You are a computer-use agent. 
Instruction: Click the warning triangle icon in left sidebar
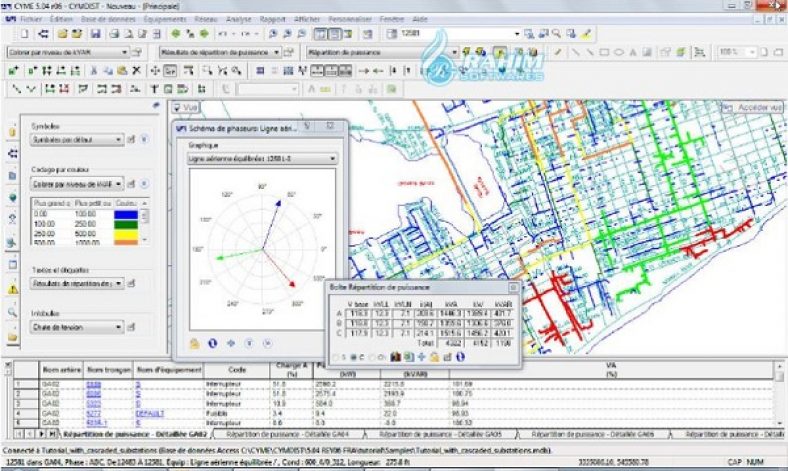pyautogui.click(x=13, y=289)
